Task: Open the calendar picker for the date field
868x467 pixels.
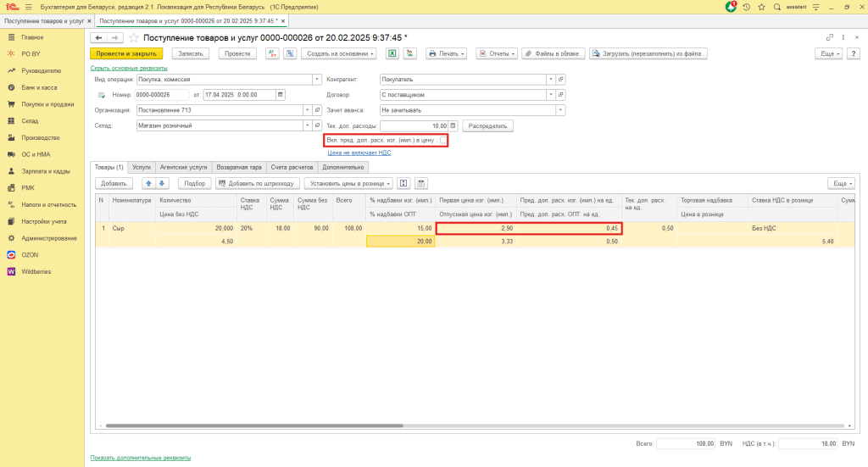Action: (x=280, y=95)
